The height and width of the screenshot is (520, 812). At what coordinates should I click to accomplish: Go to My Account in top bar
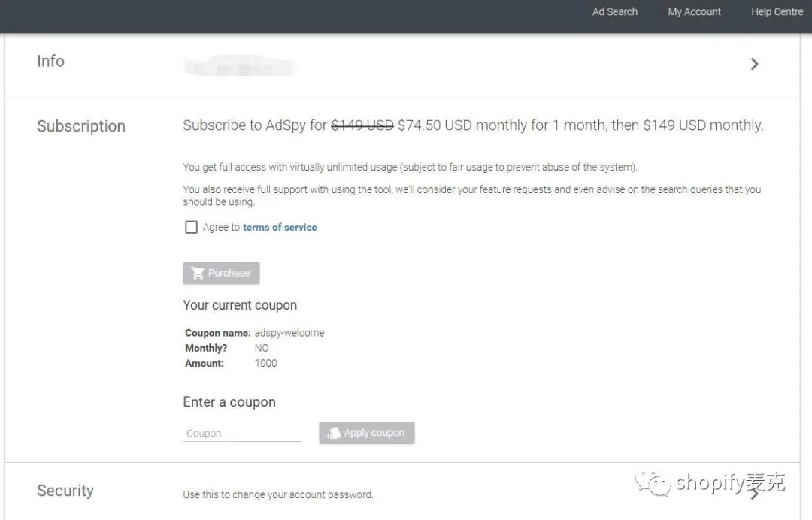point(694,11)
